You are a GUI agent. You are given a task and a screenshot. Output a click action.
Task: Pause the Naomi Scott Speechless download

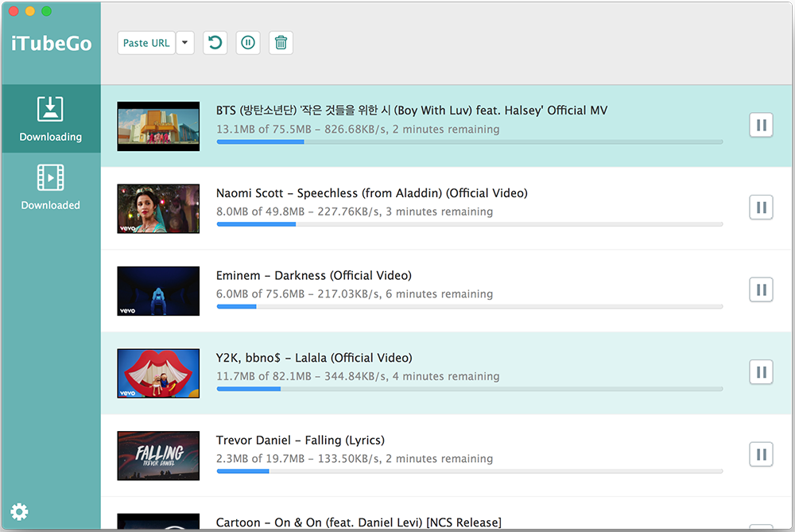[761, 208]
